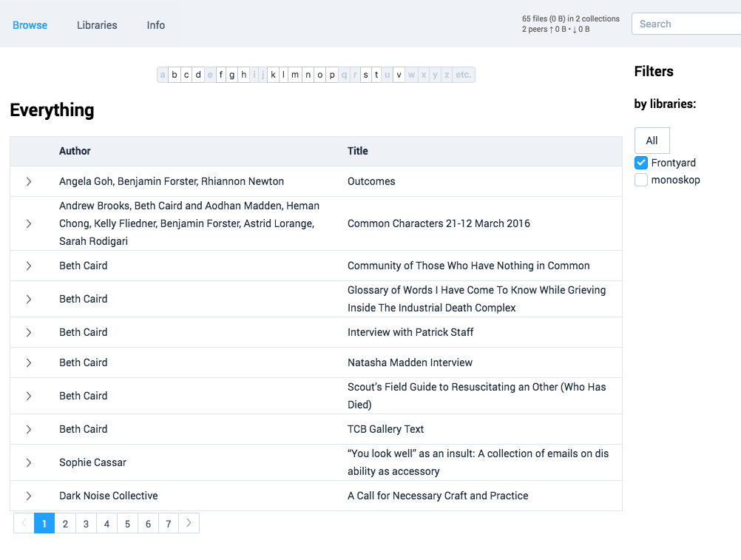The height and width of the screenshot is (560, 741).
Task: Jump to page 3
Action: tap(86, 523)
